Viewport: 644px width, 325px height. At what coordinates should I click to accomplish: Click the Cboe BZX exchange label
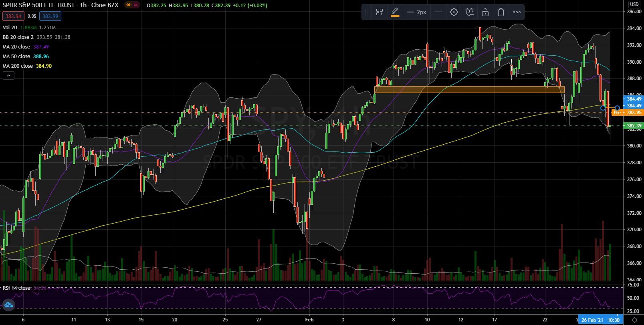pos(105,5)
